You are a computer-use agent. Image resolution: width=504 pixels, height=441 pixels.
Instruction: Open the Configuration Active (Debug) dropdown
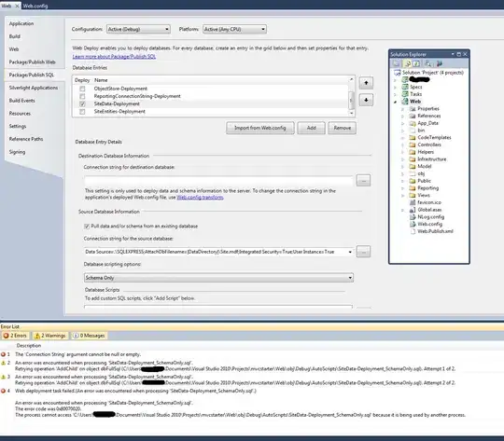(x=138, y=29)
